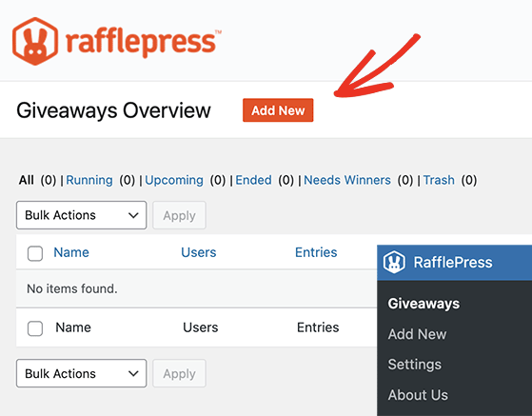The image size is (532, 416).
Task: Show All giveaways filter
Action: 26,180
